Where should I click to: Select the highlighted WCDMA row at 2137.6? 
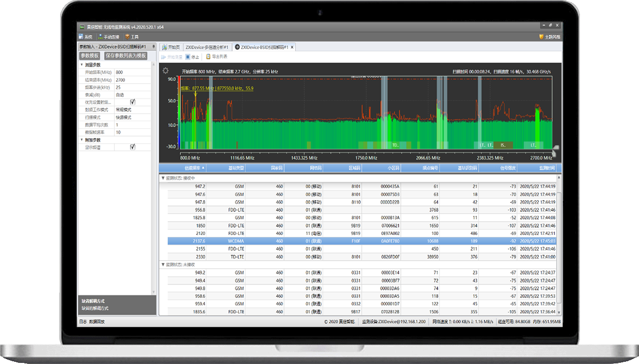coord(362,241)
